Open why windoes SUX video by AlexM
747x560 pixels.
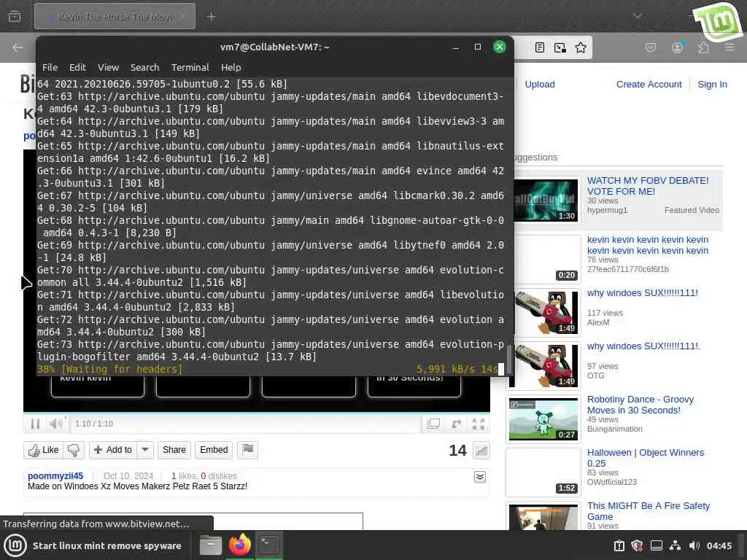coord(642,293)
